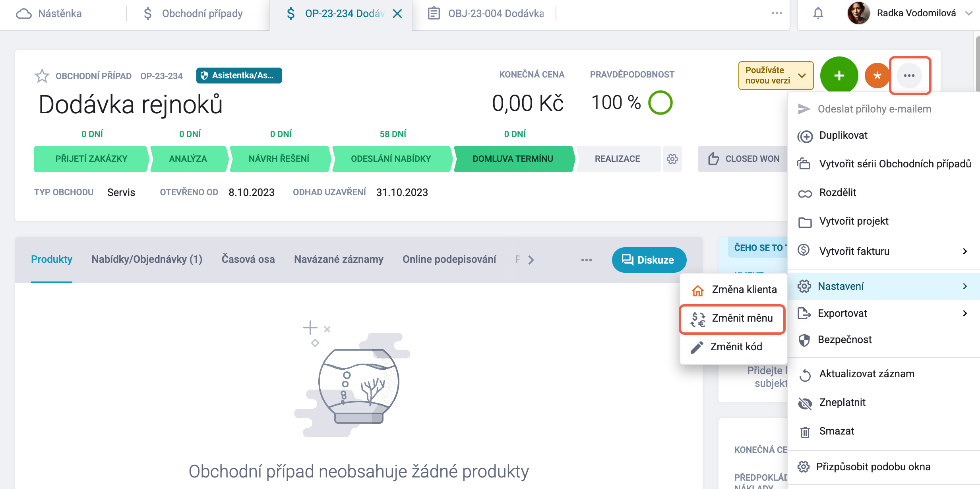The image size is (980, 489).
Task: Click the Změnit kód pencil entry
Action: (x=733, y=347)
